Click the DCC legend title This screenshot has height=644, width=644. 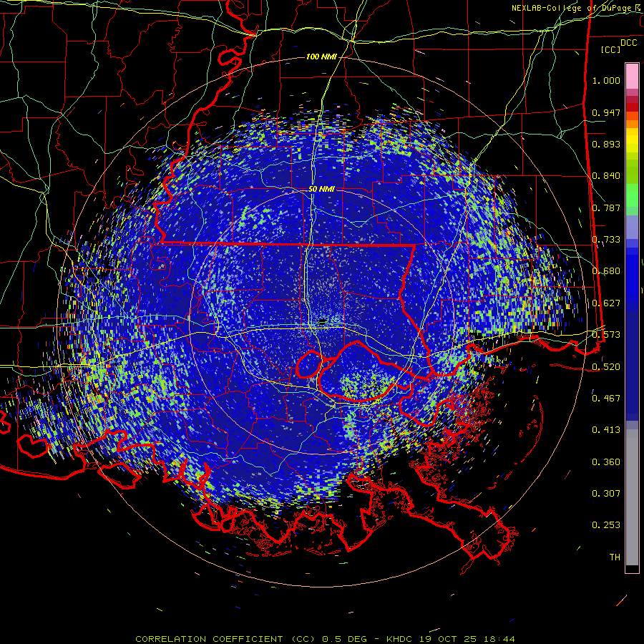628,43
